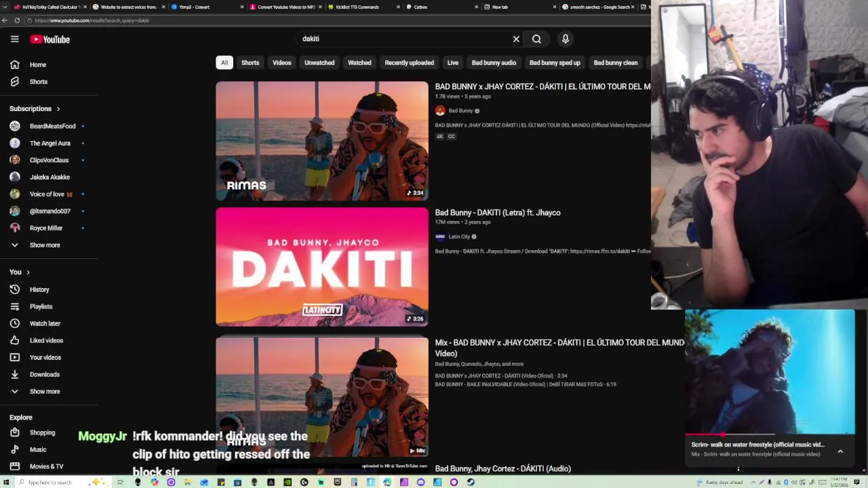Image resolution: width=868 pixels, height=488 pixels.
Task: Reload the page in the browser
Action: pyautogui.click(x=17, y=20)
